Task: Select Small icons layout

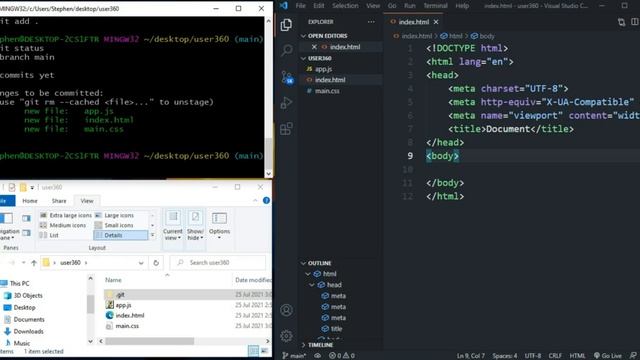Action: (x=114, y=225)
